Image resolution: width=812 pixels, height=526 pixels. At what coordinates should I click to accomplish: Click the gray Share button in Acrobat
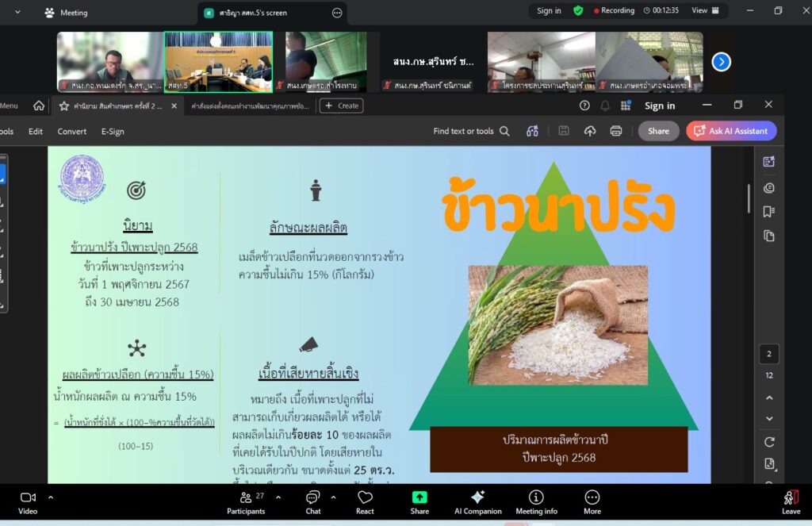(658, 131)
